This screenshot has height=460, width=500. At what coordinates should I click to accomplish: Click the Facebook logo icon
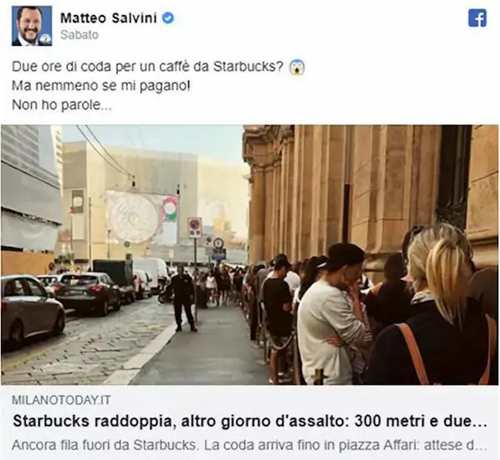pos(477,18)
